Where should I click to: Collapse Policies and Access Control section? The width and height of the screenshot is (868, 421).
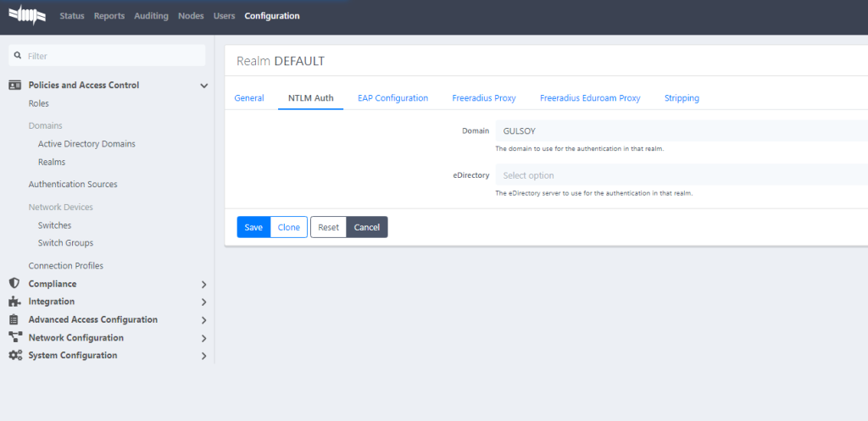pos(203,86)
